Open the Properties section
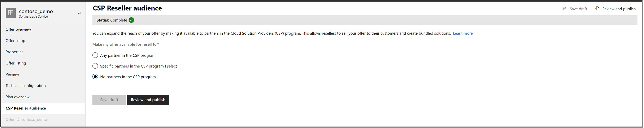 (x=14, y=52)
